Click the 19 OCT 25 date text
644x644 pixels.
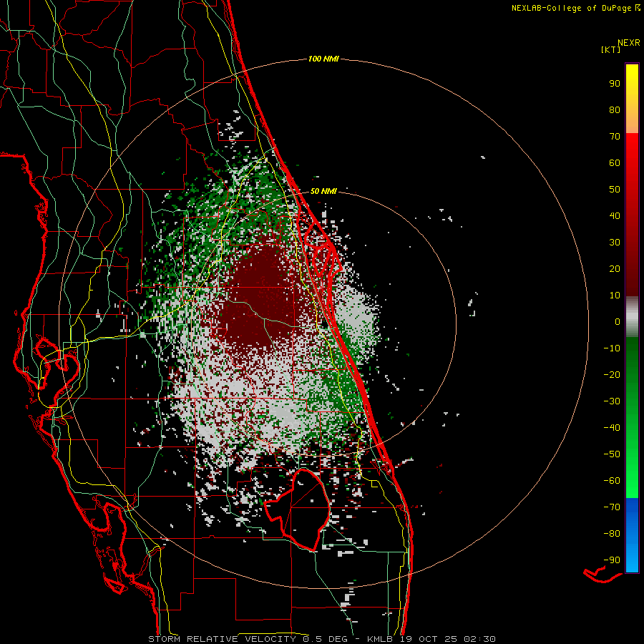[429, 639]
